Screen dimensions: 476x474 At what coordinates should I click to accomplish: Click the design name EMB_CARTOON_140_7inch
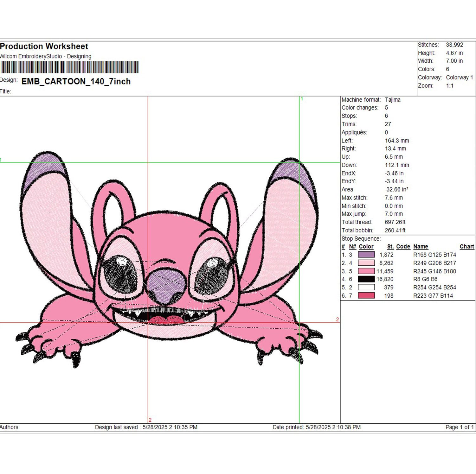(76, 81)
